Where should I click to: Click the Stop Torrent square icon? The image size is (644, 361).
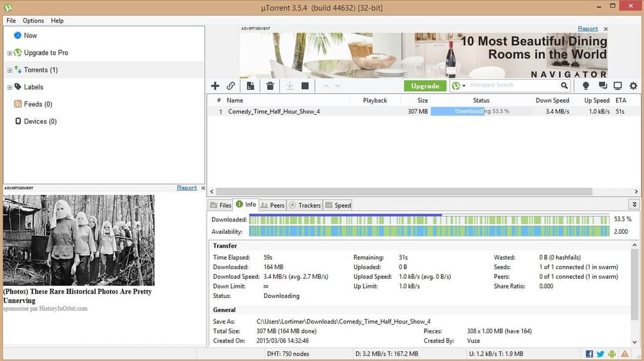point(305,86)
